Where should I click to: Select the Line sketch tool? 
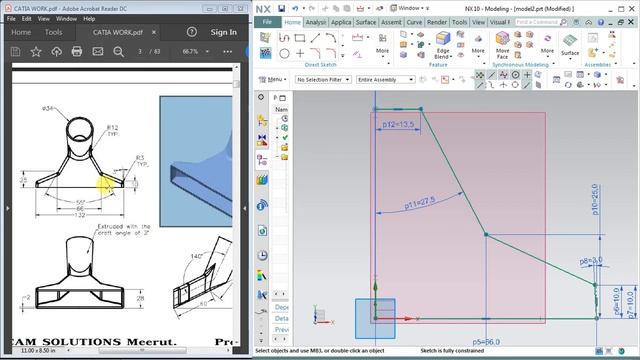coord(315,38)
